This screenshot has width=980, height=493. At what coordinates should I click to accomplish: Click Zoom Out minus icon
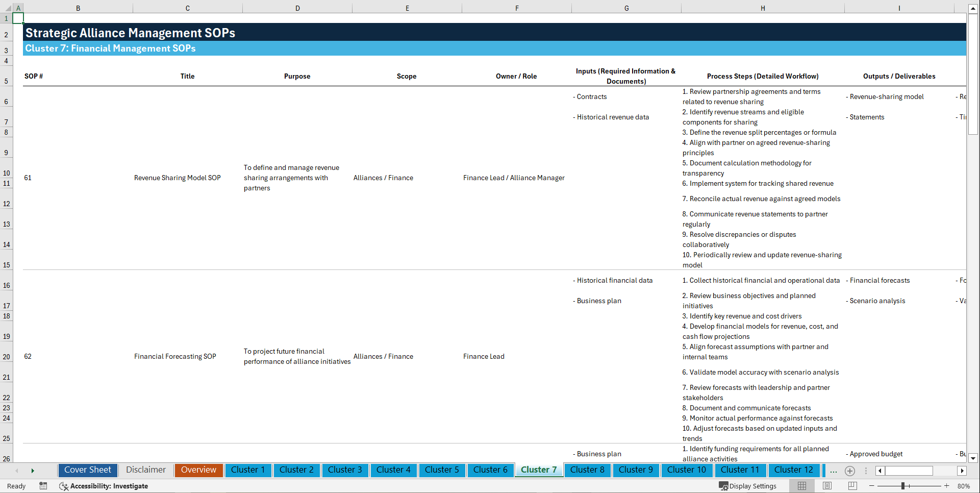872,486
